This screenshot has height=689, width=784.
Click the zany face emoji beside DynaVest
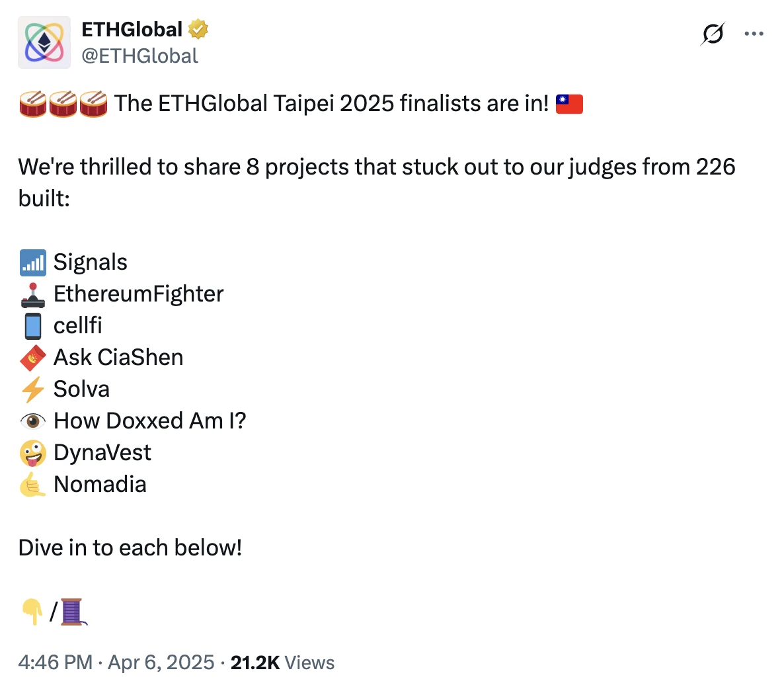[x=31, y=452]
